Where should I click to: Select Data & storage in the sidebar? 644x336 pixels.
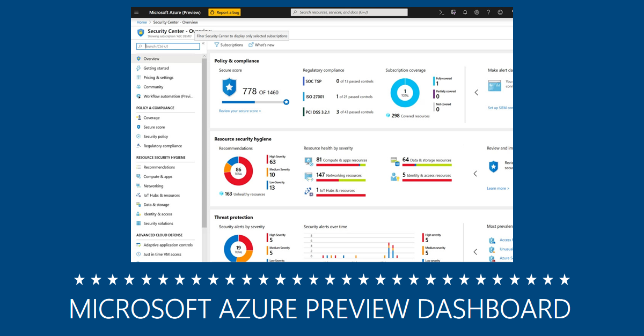[x=155, y=204]
